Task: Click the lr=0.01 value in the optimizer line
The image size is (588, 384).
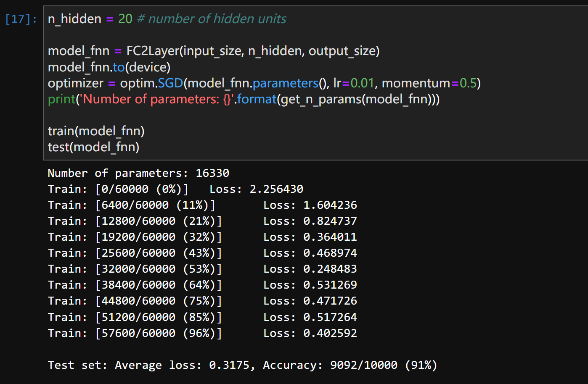Action: pos(354,83)
